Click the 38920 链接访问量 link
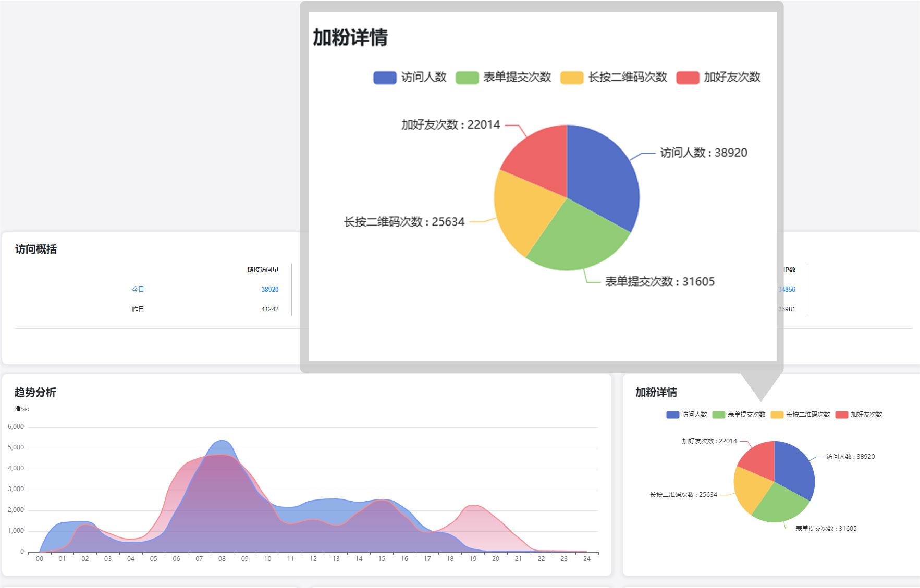 pyautogui.click(x=270, y=289)
